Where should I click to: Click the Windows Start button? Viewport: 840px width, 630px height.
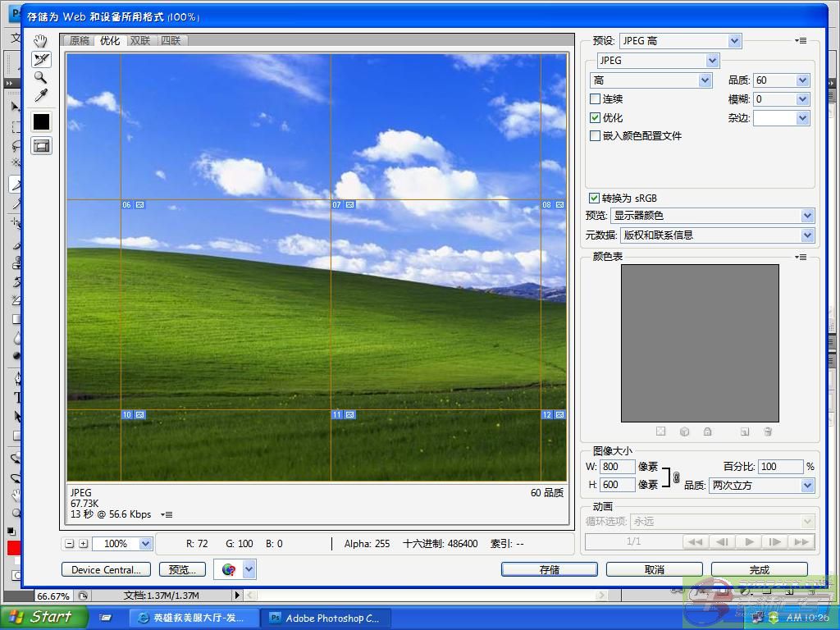[x=44, y=618]
